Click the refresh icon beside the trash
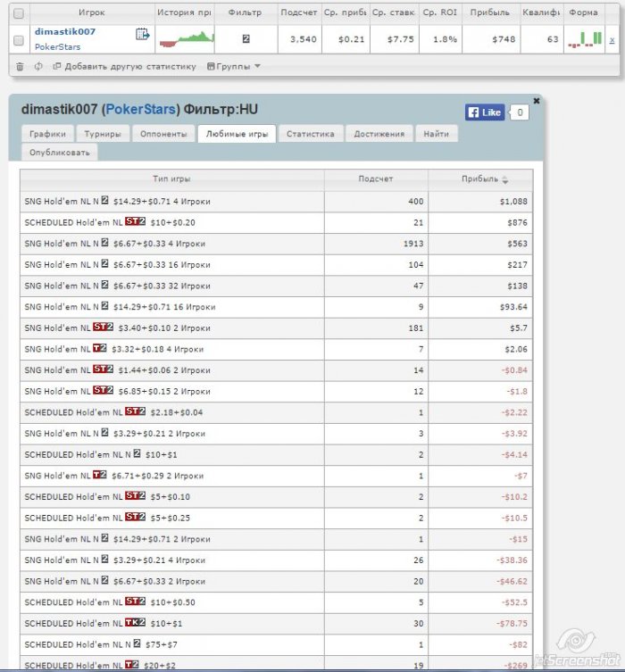The width and height of the screenshot is (625, 672). 38,66
